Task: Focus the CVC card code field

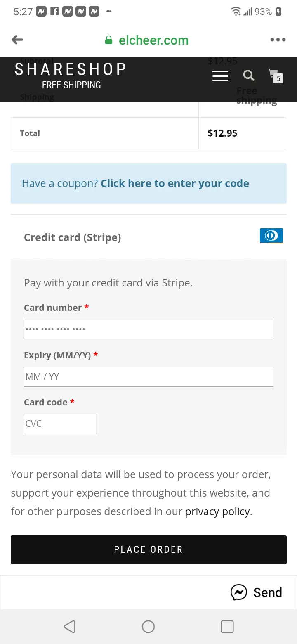Action: pos(60,424)
